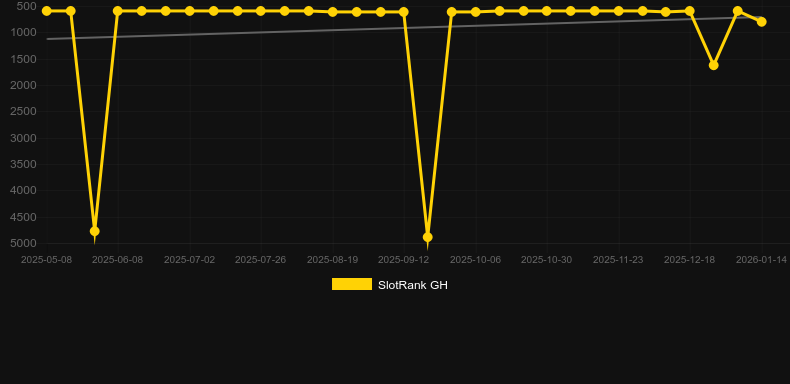Select the data point above 2025-10-30
790x384 pixels.
coord(547,11)
